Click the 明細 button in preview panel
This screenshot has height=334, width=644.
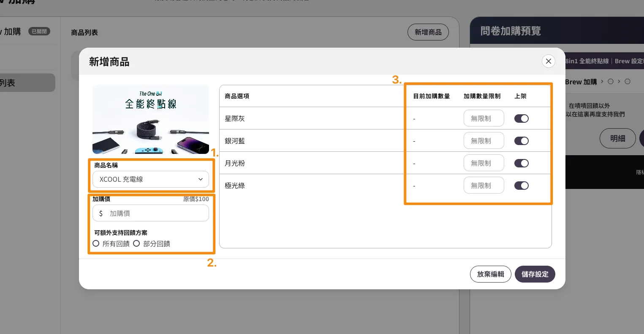[617, 138]
